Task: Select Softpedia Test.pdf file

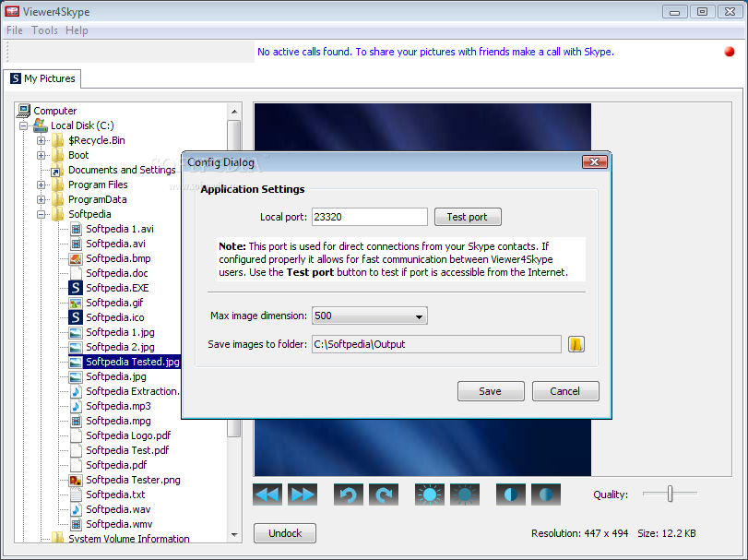Action: point(127,450)
